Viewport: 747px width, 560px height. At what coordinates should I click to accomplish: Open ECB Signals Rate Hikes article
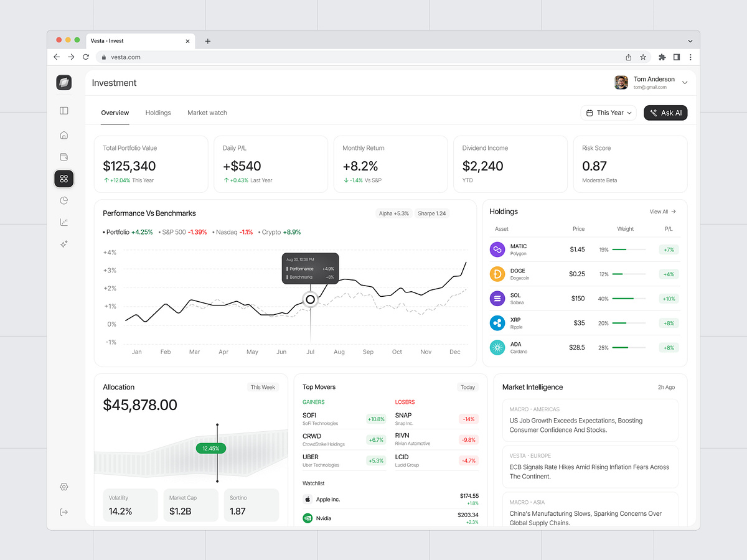click(590, 467)
